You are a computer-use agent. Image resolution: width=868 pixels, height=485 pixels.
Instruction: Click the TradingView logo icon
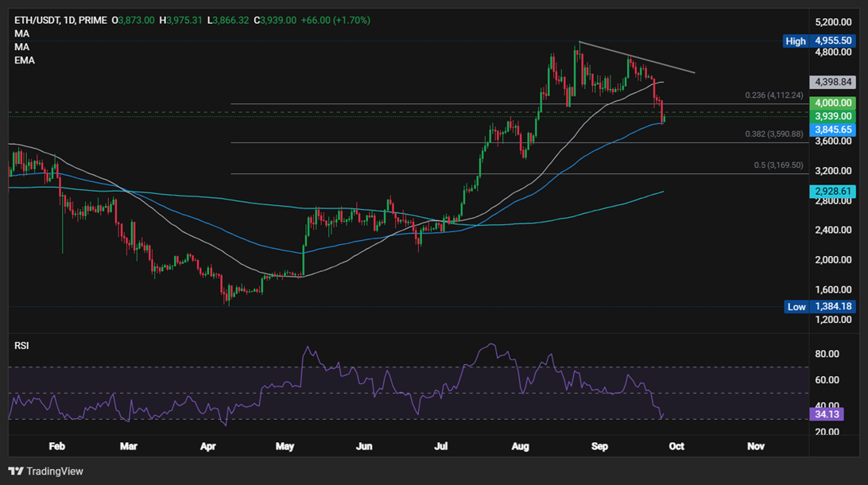click(x=15, y=471)
